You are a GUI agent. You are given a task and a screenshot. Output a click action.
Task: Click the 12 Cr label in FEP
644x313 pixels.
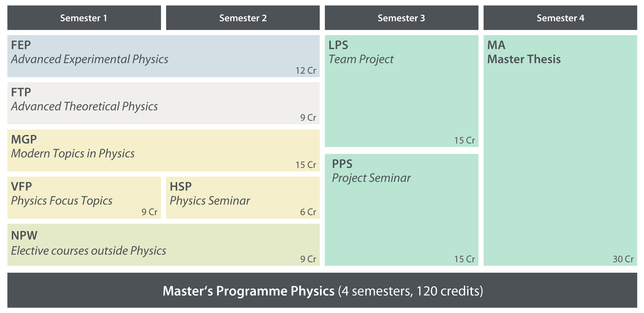click(306, 71)
